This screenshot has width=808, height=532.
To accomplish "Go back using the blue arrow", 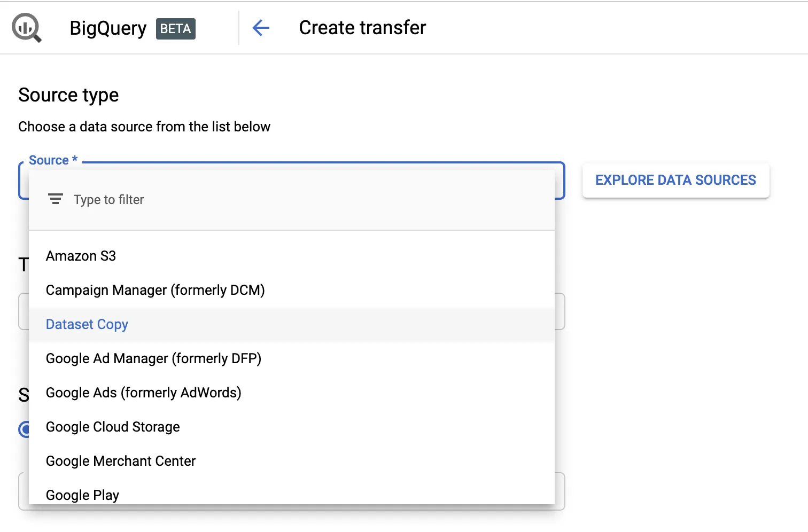I will coord(261,28).
